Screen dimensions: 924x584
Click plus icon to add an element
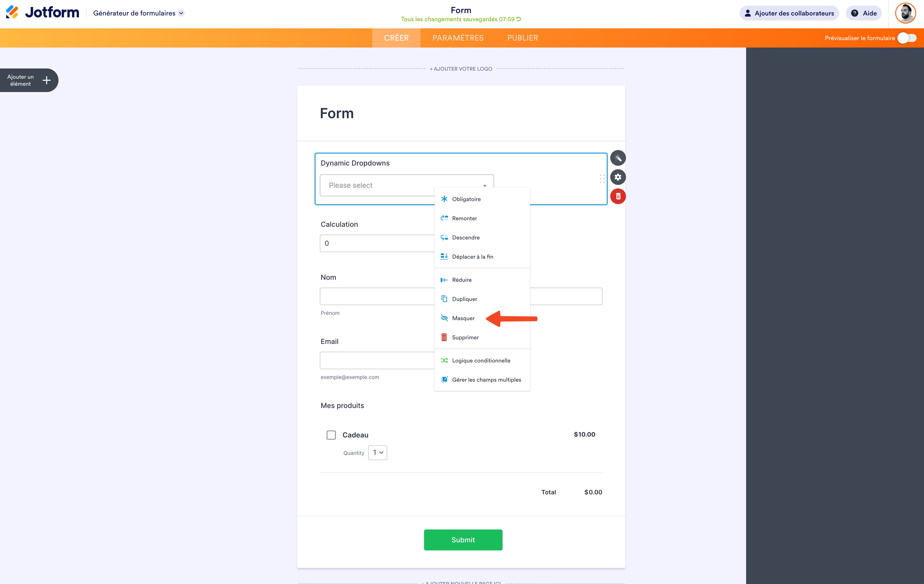[x=46, y=80]
